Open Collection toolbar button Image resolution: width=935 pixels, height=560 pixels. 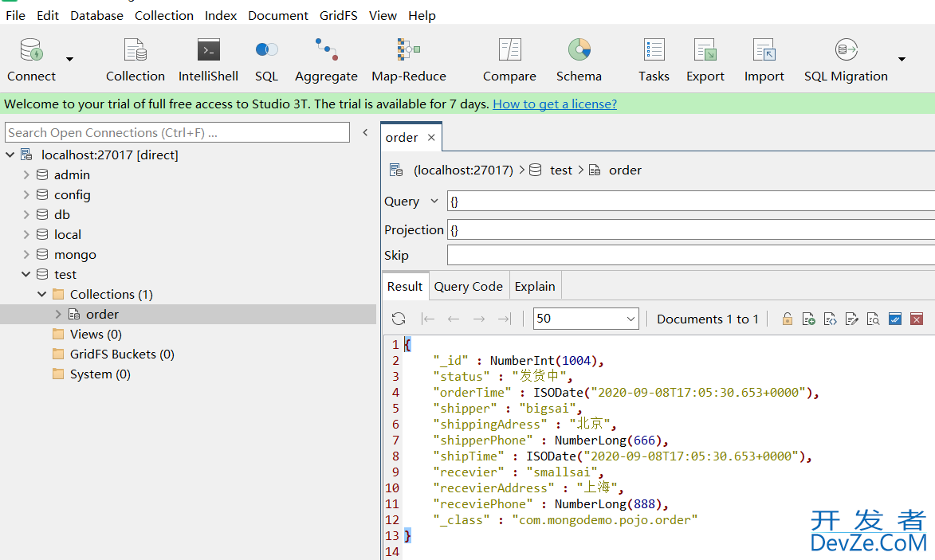(x=136, y=60)
